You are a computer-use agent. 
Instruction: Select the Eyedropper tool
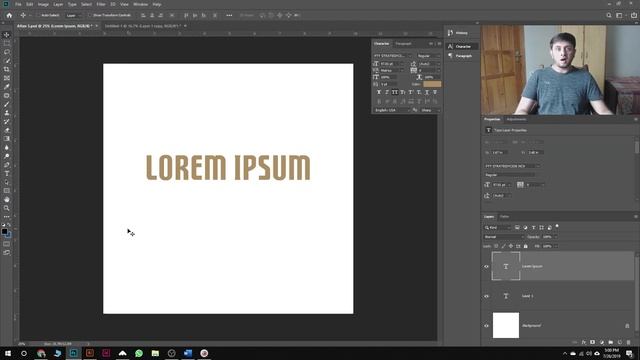coord(7,87)
